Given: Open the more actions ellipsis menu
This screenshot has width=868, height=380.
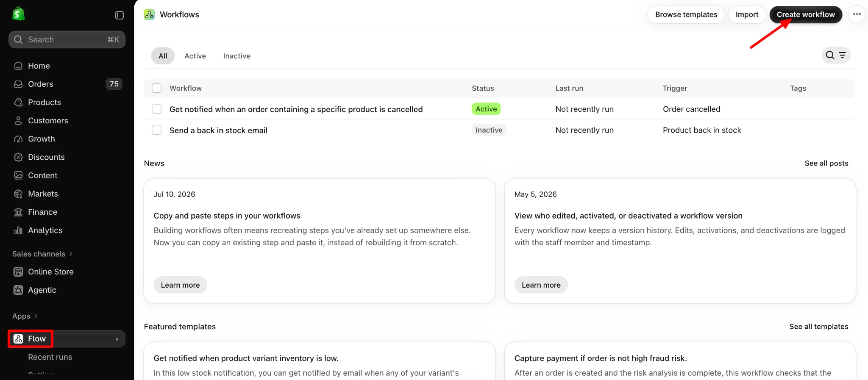Looking at the screenshot, I should [x=857, y=14].
